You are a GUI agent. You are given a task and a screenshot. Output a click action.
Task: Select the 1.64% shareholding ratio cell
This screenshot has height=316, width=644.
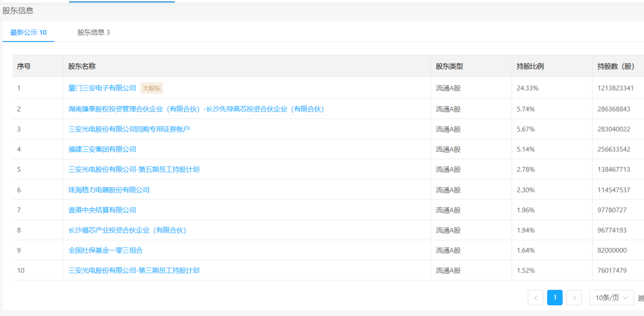click(x=526, y=250)
